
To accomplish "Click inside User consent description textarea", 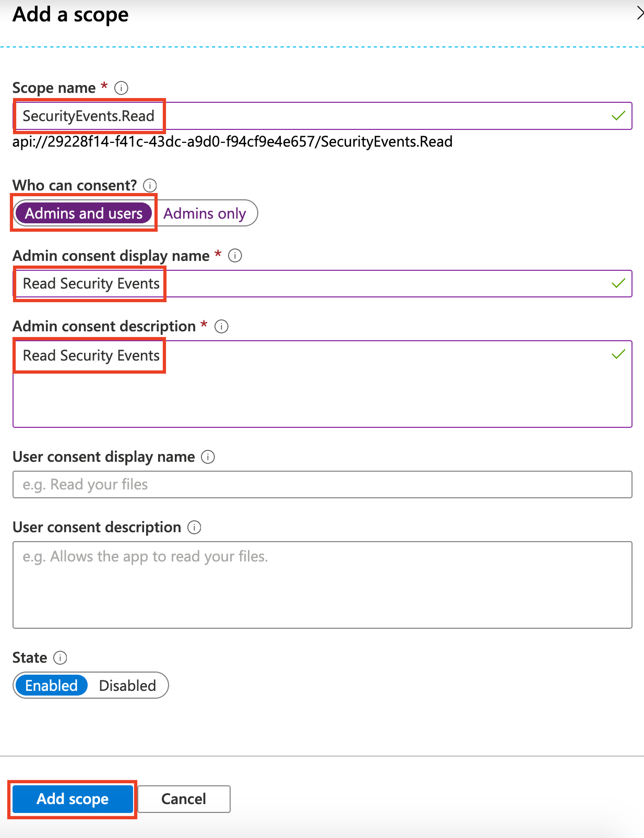I will click(322, 585).
